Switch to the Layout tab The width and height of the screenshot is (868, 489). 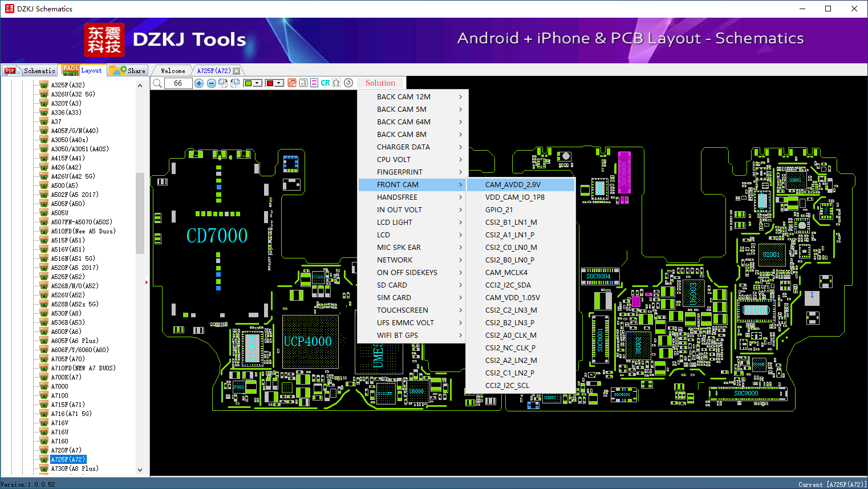pos(83,70)
